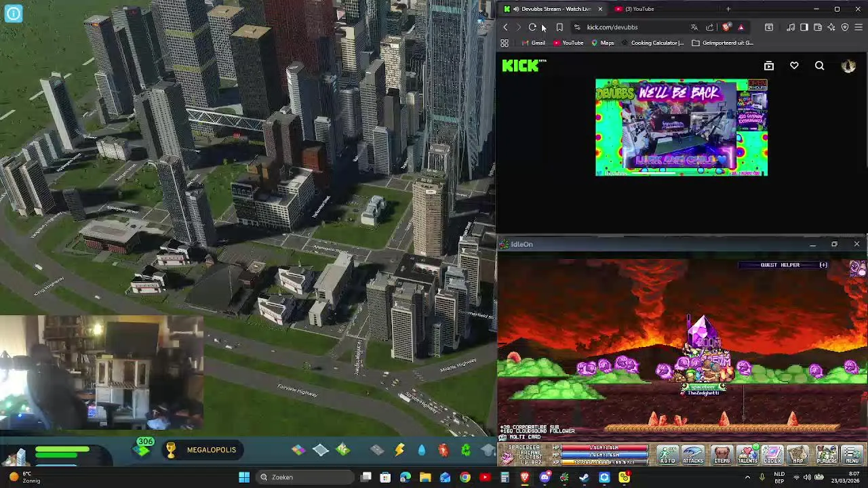
Task: Open the Gmail bookmark
Action: 534,43
